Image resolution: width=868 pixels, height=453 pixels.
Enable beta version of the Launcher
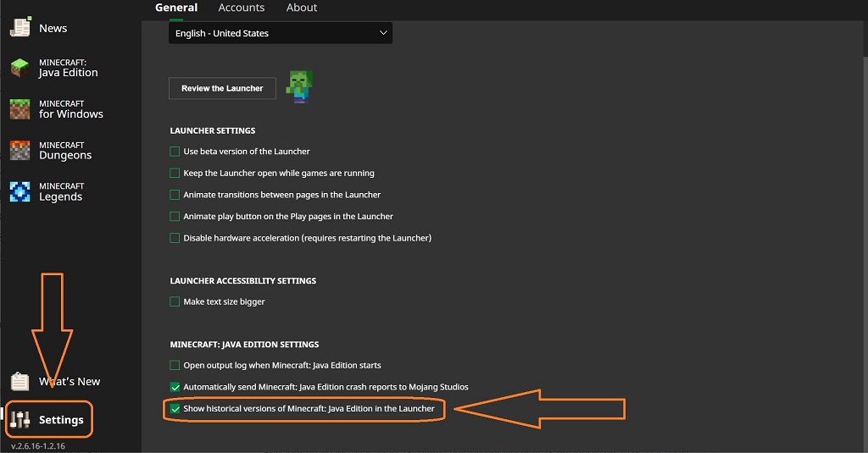click(175, 152)
